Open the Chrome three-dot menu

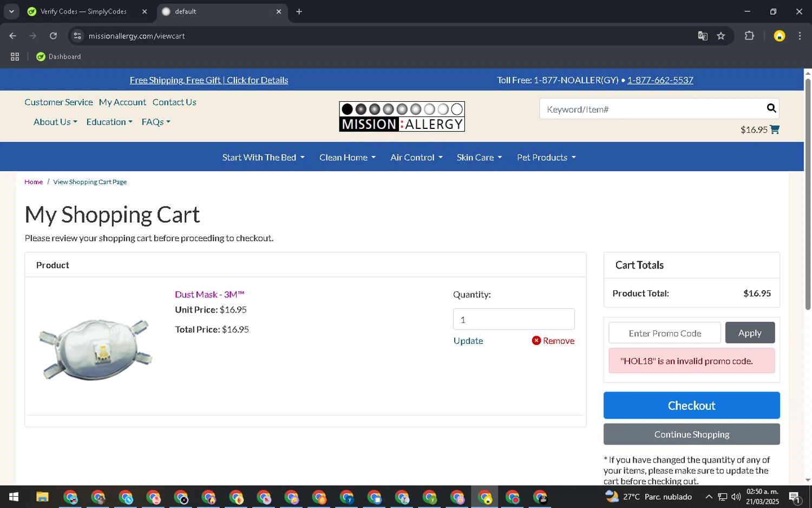[800, 36]
